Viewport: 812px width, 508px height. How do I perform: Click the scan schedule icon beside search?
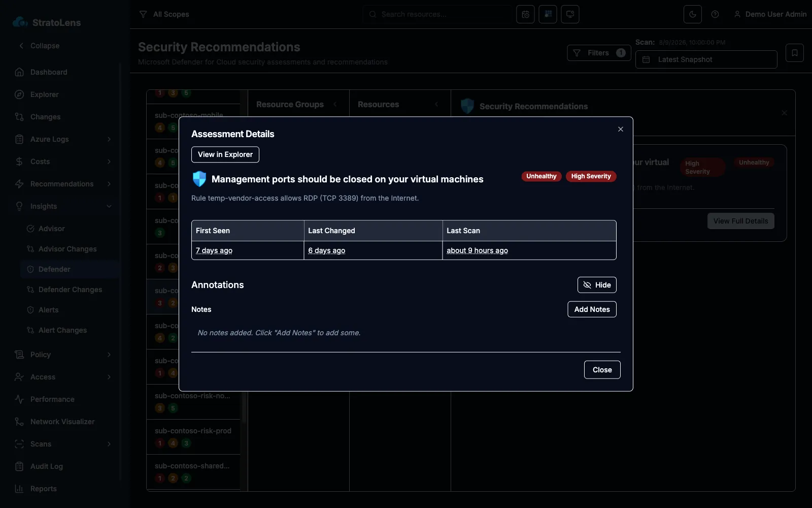525,14
